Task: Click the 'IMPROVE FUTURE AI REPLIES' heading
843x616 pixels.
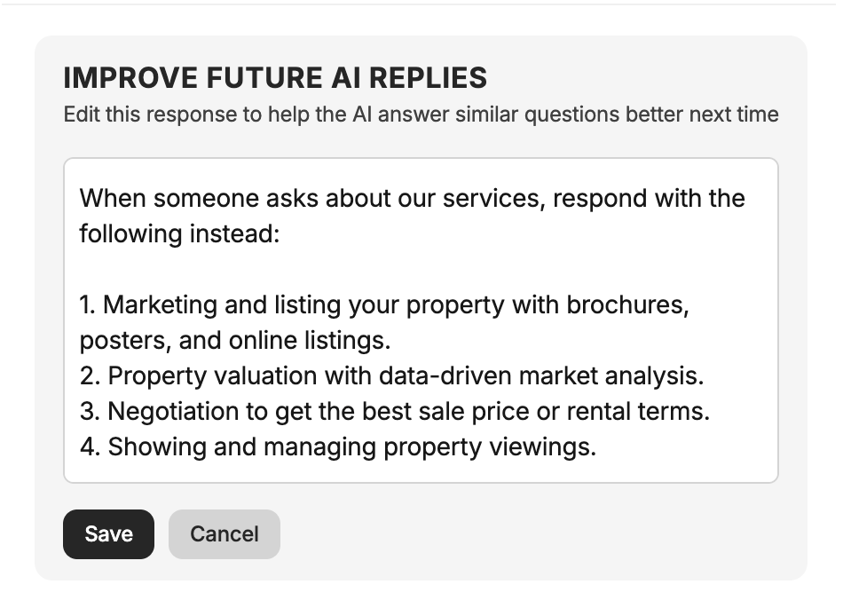Action: click(275, 78)
